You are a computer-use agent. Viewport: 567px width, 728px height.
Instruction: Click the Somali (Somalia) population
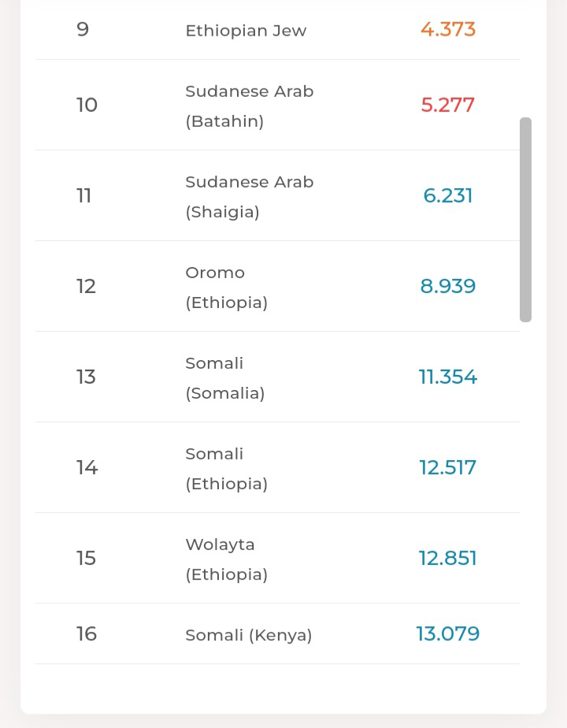click(224, 377)
